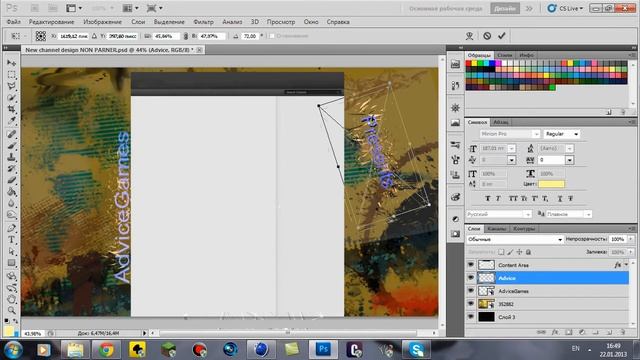Select the Brush tool
The height and width of the screenshot is (360, 640).
[x=11, y=146]
